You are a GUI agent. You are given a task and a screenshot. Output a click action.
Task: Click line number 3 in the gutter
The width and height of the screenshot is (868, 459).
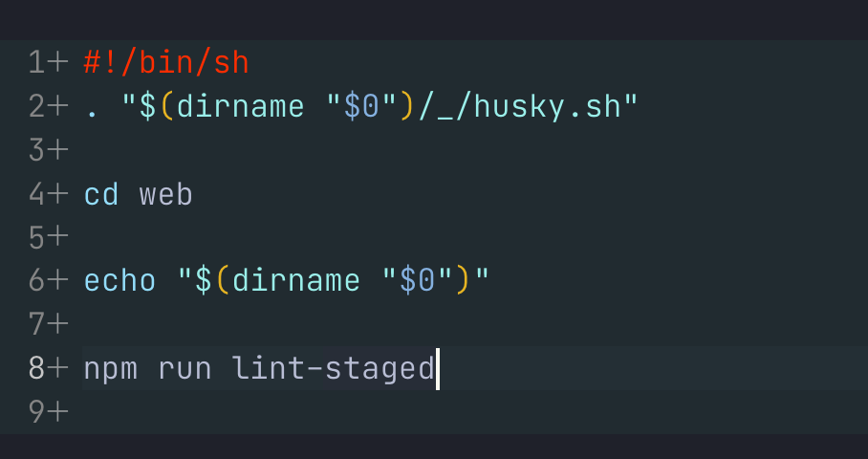(37, 151)
